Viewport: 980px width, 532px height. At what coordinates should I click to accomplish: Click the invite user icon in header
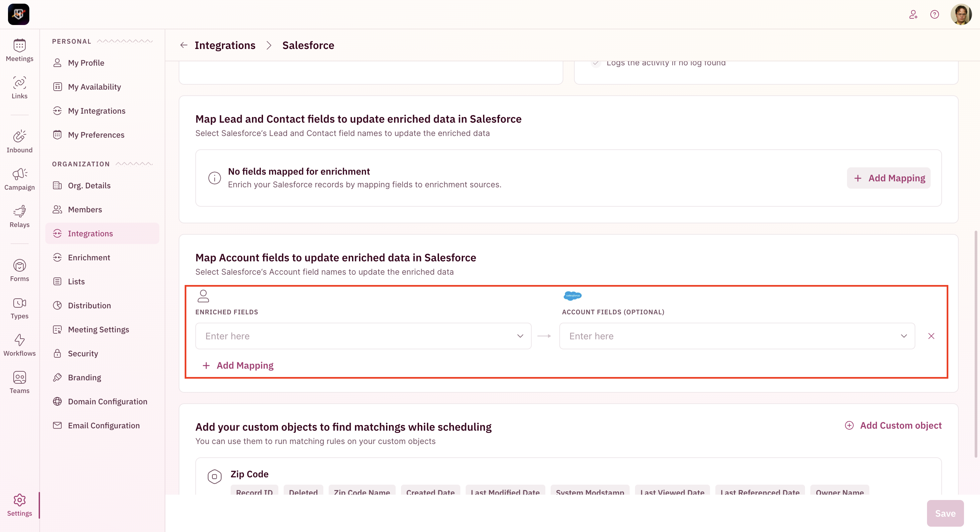(x=913, y=14)
